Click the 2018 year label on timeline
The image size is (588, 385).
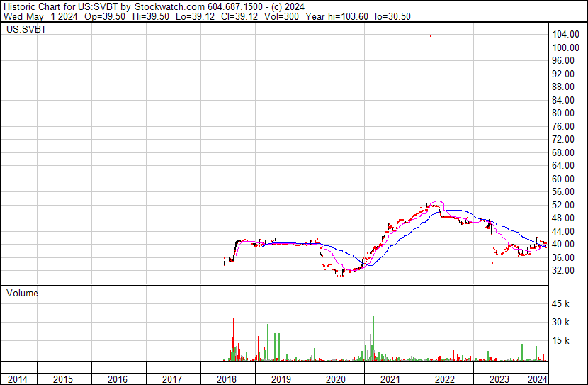[x=227, y=379]
